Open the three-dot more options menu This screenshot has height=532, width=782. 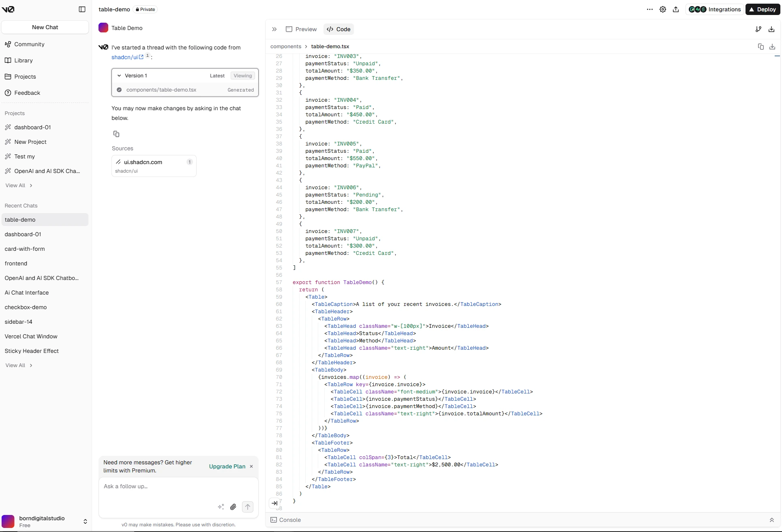coord(650,9)
